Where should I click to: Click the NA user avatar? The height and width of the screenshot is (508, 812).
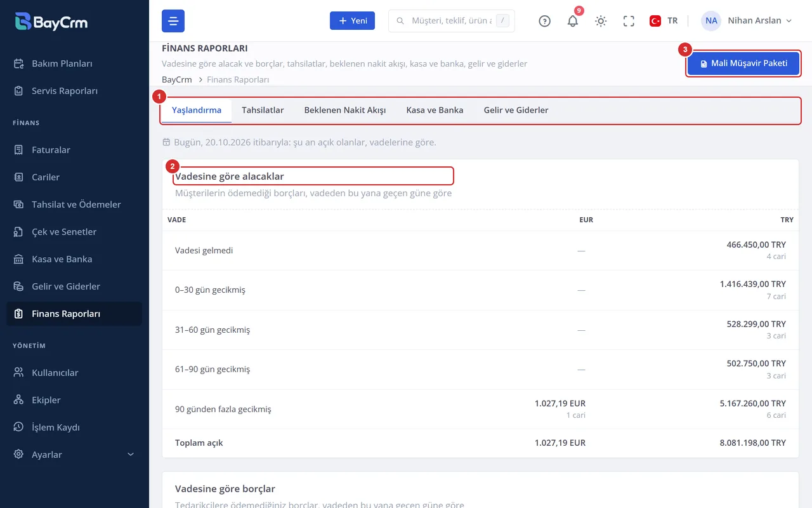(711, 21)
